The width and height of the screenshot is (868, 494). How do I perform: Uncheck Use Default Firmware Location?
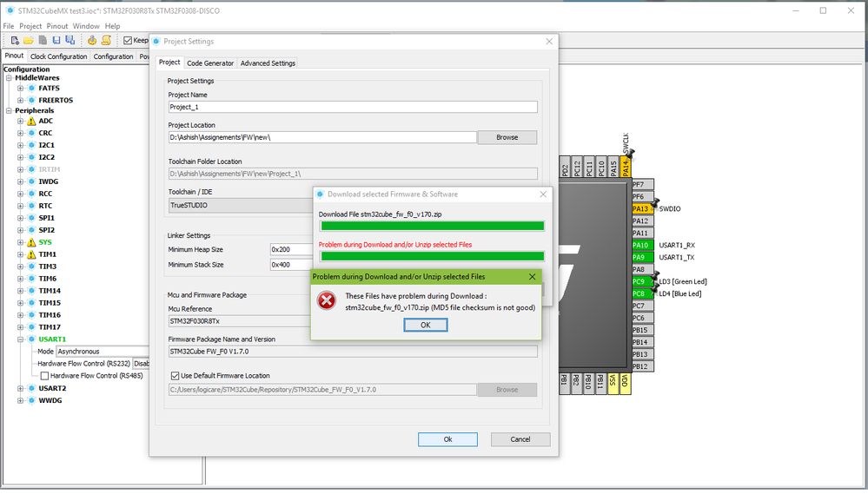coord(175,376)
